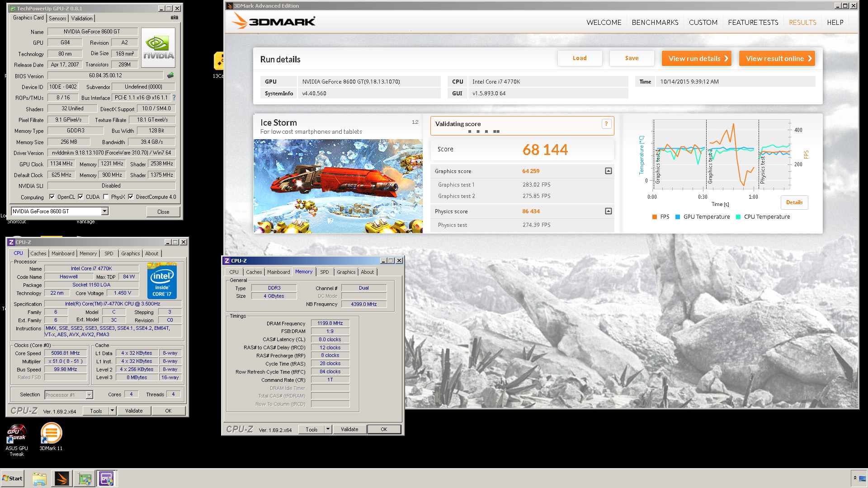Open the Graphics tab in the CPU-Z Memory window
Image resolution: width=868 pixels, height=488 pixels.
(346, 272)
